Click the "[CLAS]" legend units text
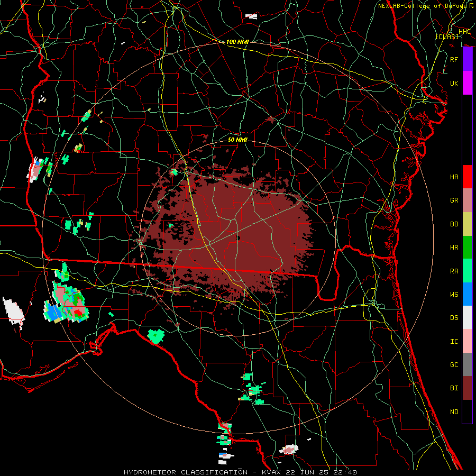476x476 pixels. [x=447, y=36]
